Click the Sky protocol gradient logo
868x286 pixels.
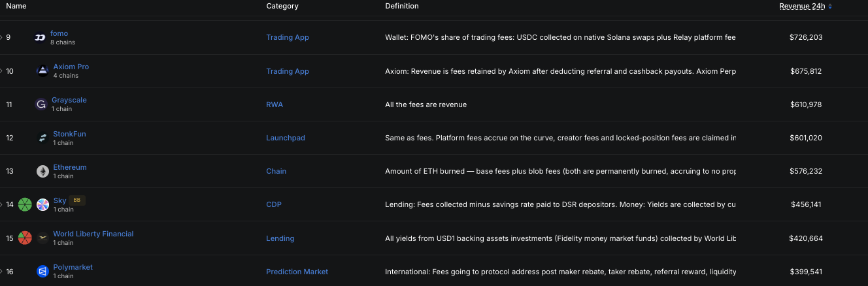(x=42, y=205)
